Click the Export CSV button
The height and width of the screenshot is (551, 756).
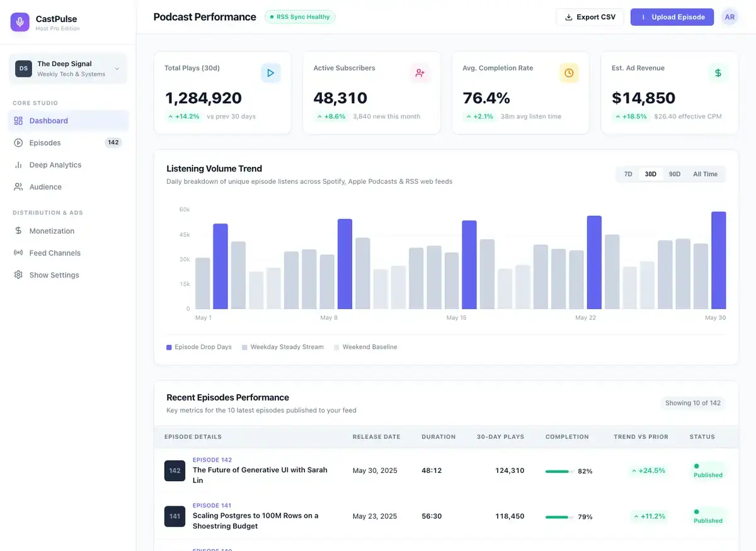click(x=590, y=17)
